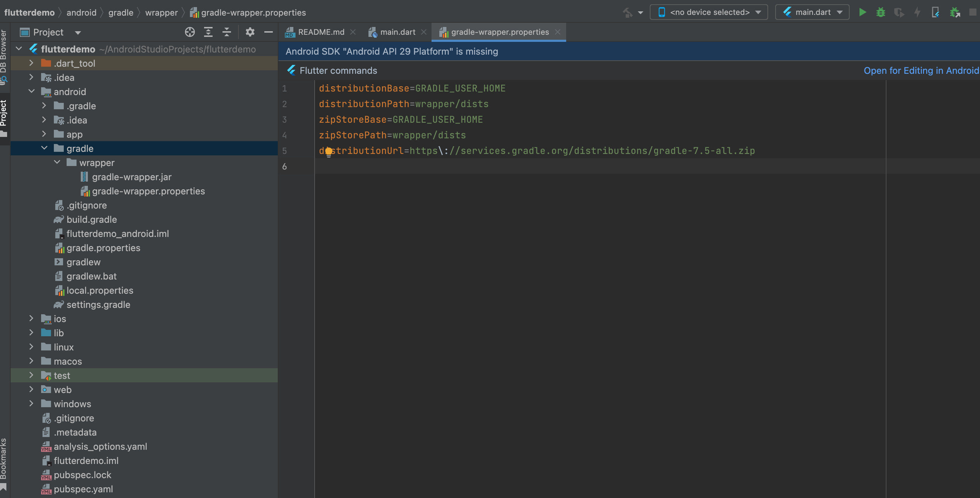Expand the ios folder in project tree
This screenshot has height=498, width=980.
[x=30, y=318]
